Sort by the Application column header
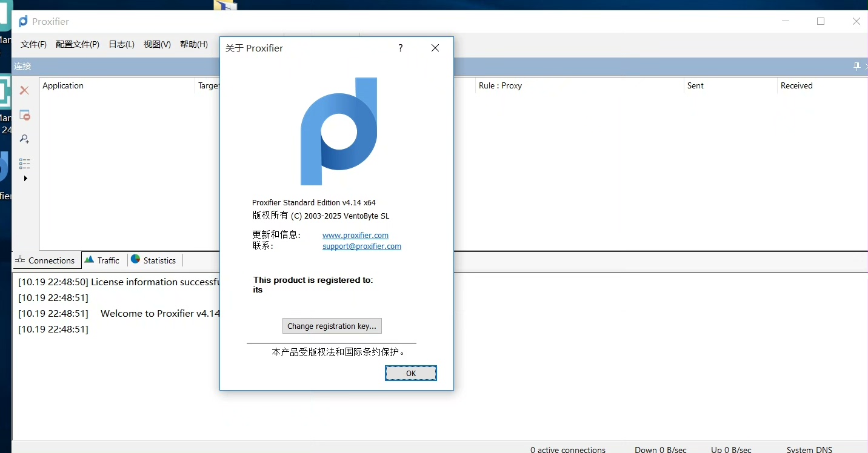The width and height of the screenshot is (868, 453). [x=117, y=85]
